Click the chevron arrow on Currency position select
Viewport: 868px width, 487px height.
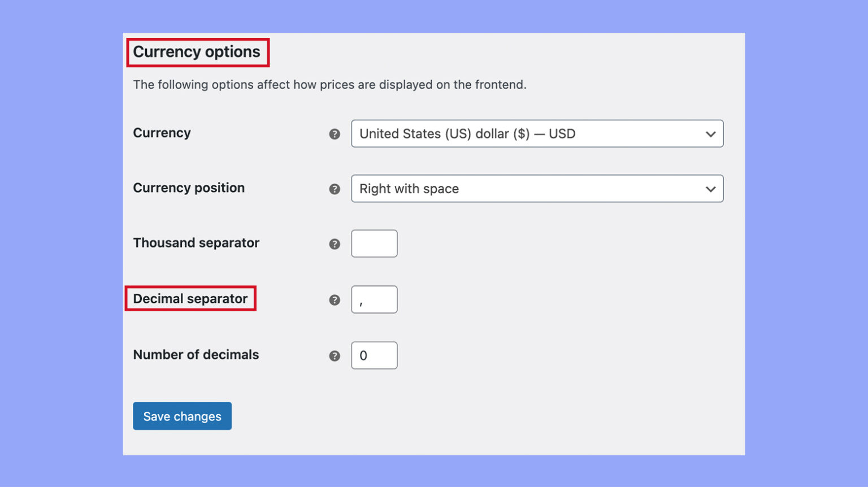(710, 189)
